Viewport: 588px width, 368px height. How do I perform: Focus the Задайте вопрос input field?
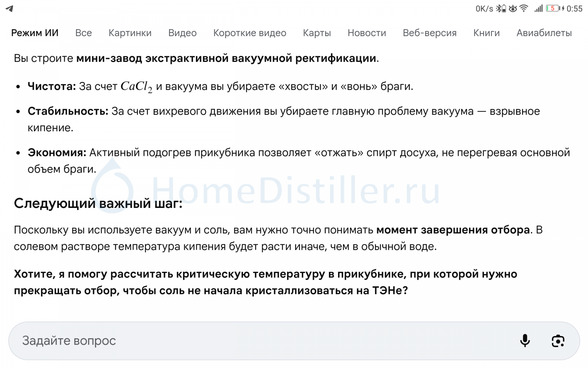257,341
